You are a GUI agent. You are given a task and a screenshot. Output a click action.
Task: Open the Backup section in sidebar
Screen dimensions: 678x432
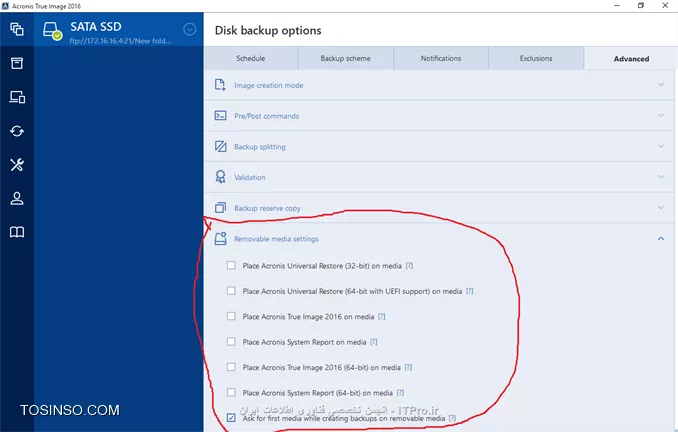click(17, 29)
